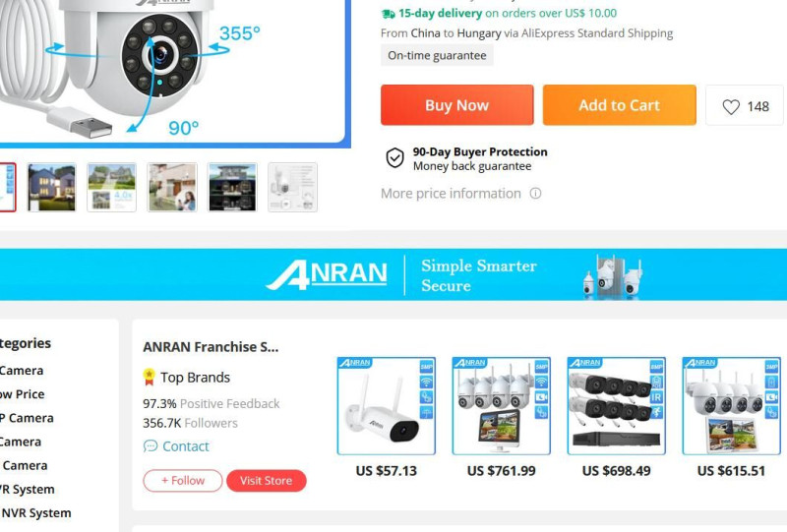Select the last camera diagram thumbnail

[292, 187]
